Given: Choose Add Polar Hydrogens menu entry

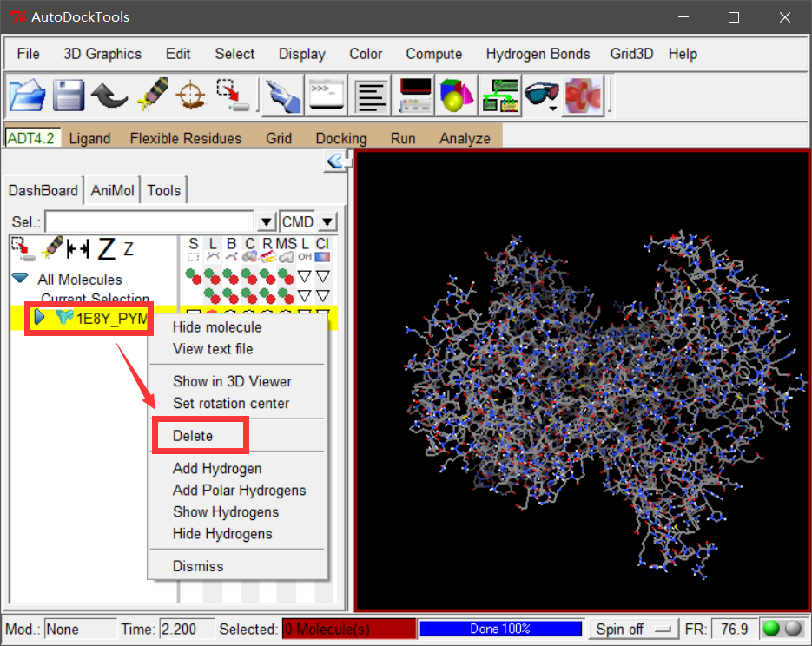Looking at the screenshot, I should [239, 491].
